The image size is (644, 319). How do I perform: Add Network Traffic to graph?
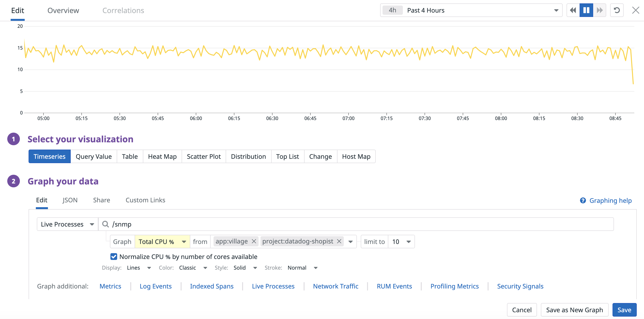coord(336,286)
